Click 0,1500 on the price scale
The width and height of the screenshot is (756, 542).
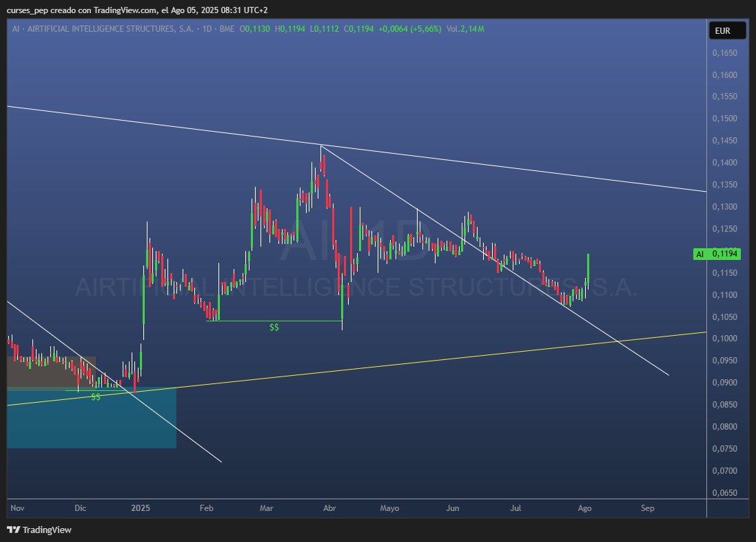pos(725,118)
